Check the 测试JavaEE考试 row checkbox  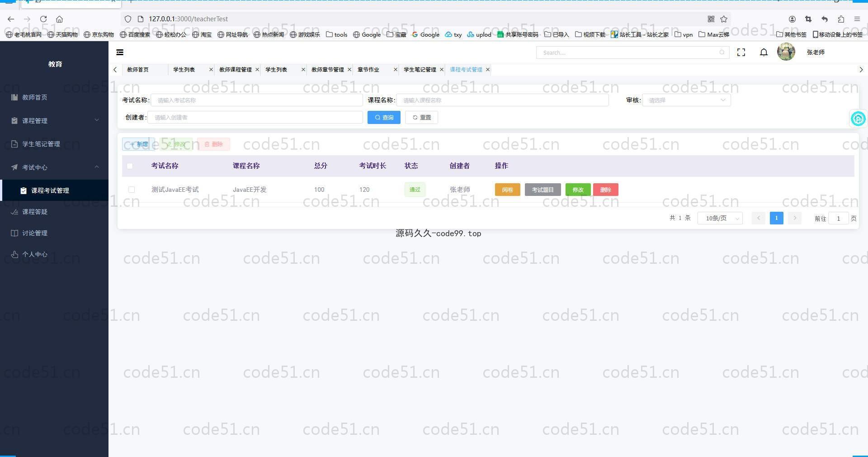pos(132,190)
